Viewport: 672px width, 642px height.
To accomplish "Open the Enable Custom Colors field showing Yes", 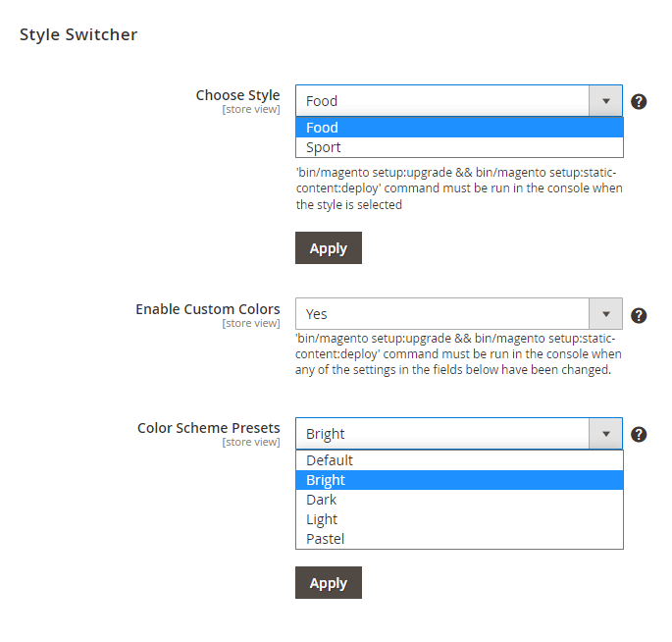I will pyautogui.click(x=459, y=314).
